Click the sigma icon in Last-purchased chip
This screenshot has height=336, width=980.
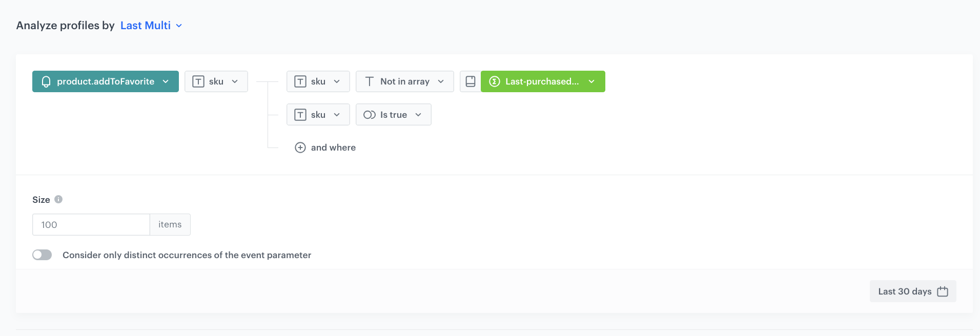pyautogui.click(x=495, y=81)
